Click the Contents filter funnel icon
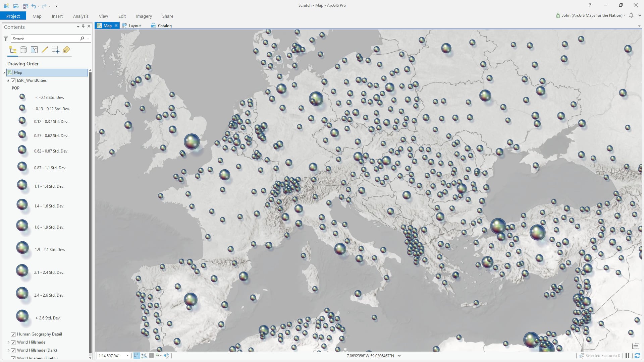The width and height of the screenshot is (644, 362). coord(6,39)
